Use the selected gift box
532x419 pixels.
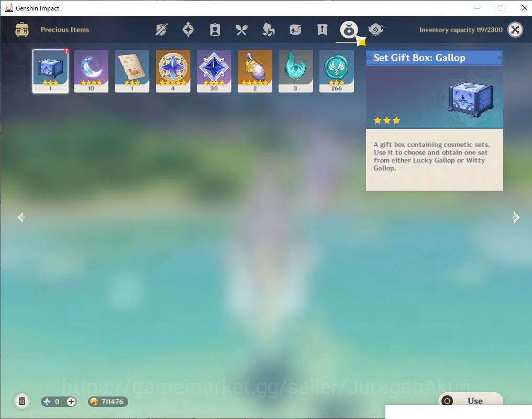coord(471,399)
